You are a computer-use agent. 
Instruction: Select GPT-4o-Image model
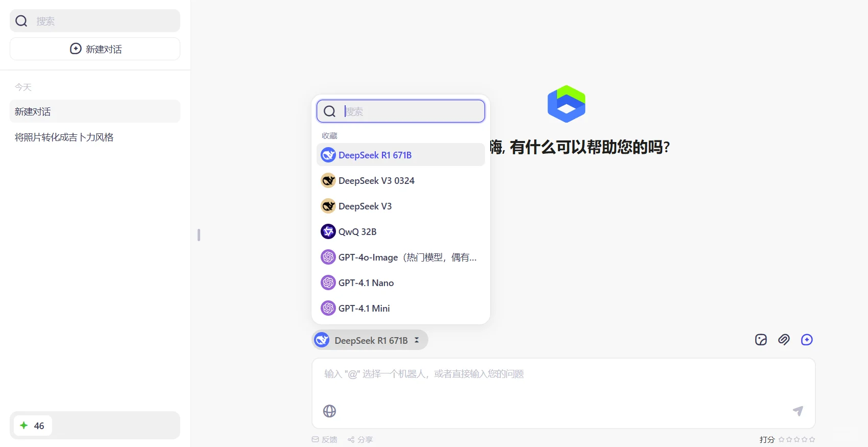pyautogui.click(x=401, y=257)
